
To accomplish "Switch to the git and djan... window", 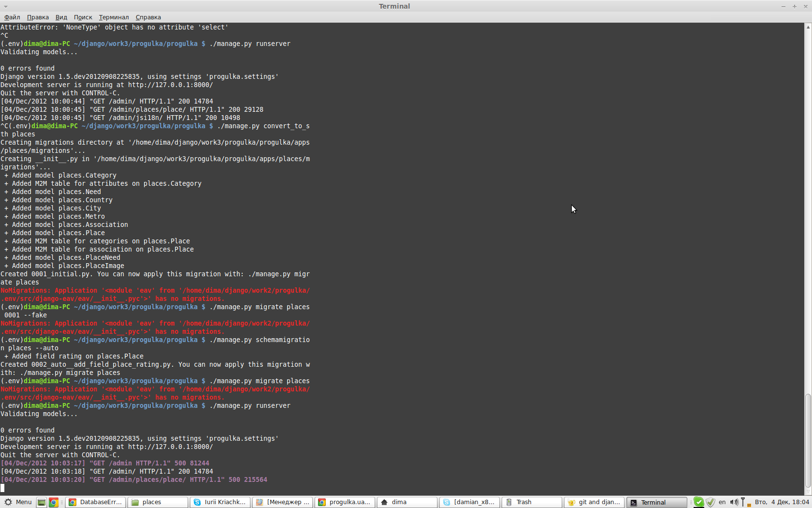I will click(x=594, y=502).
